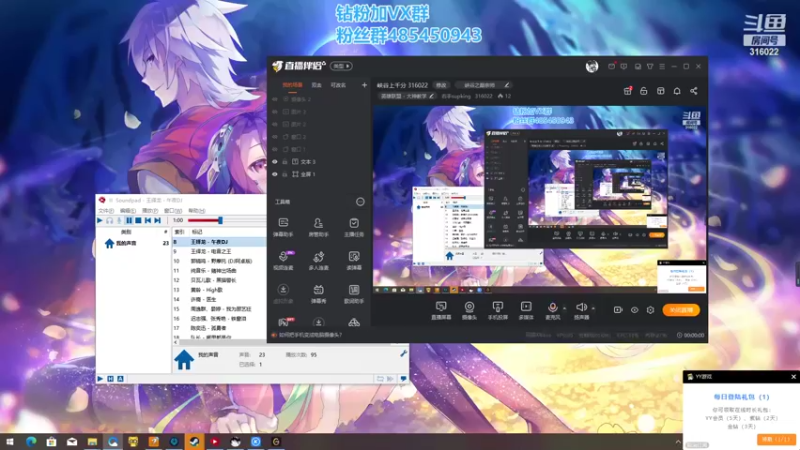The image size is (800, 450).
Task: Add the 多媒体 source
Action: [526, 310]
